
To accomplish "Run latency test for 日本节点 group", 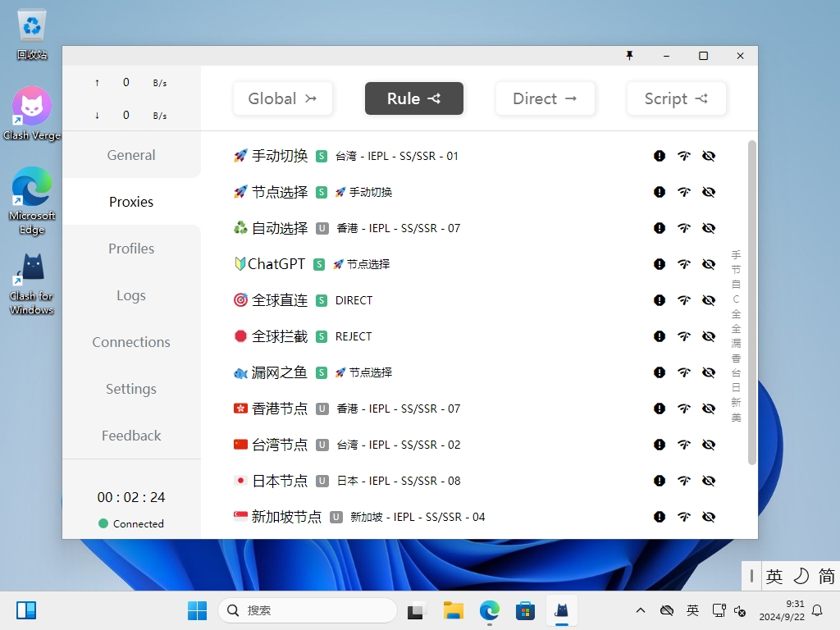I will coord(684,481).
